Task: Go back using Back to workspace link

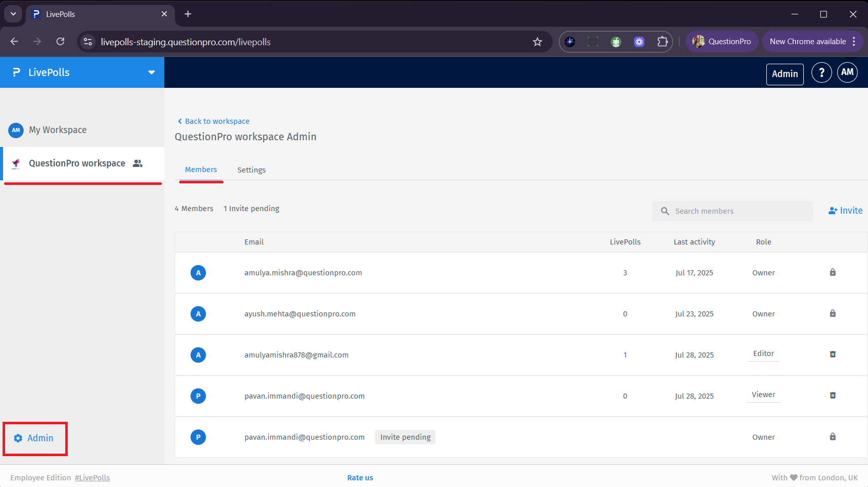Action: click(x=214, y=121)
